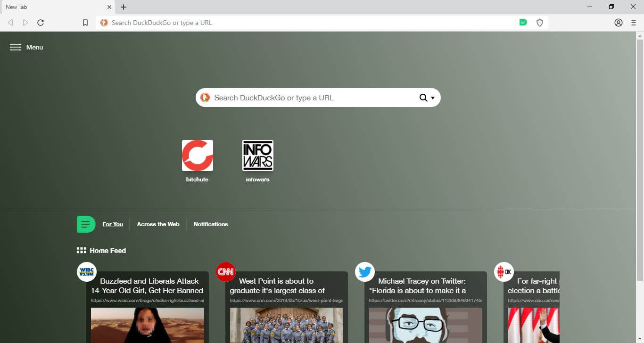Open the desert background article image

[x=148, y=325]
